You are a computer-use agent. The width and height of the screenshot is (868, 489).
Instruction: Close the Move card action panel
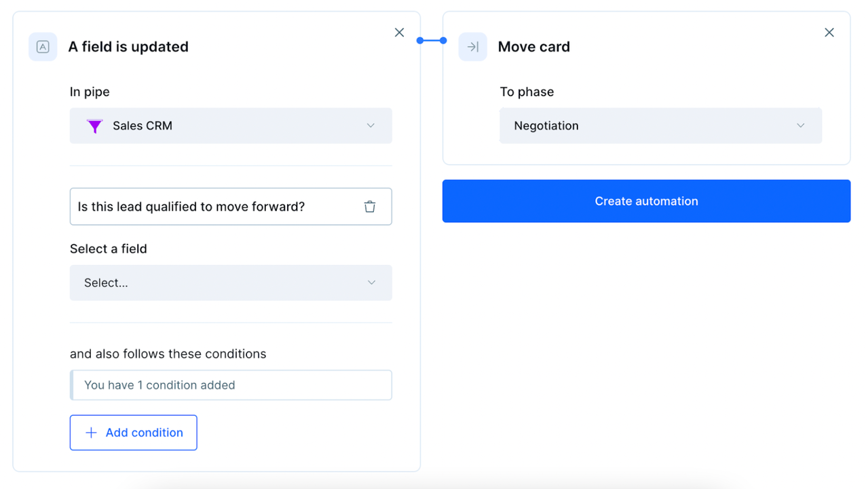tap(829, 33)
